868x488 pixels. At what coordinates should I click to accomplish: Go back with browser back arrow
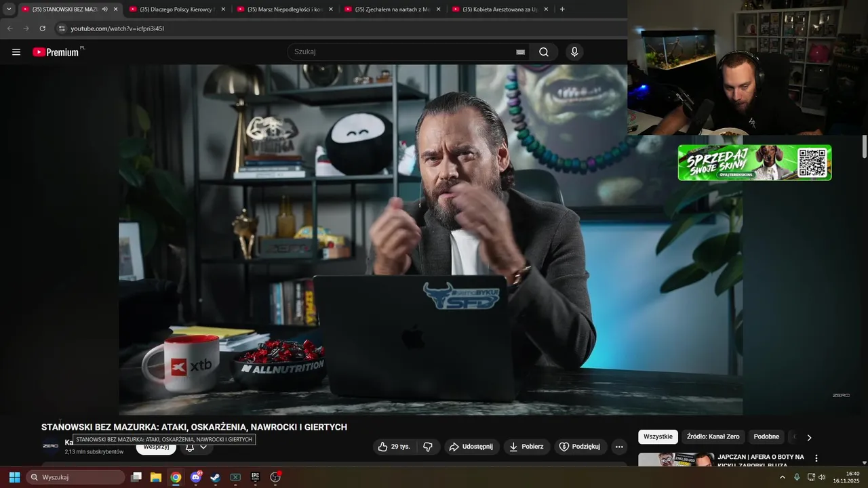[9, 28]
